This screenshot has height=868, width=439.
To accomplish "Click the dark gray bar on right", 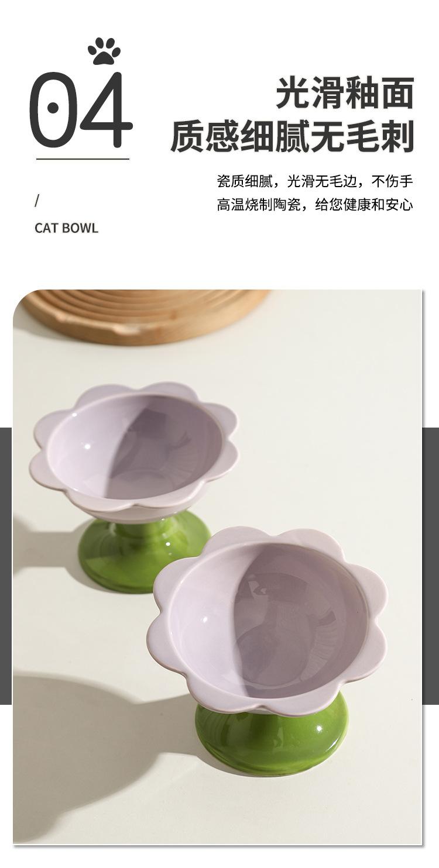I will pos(431,566).
